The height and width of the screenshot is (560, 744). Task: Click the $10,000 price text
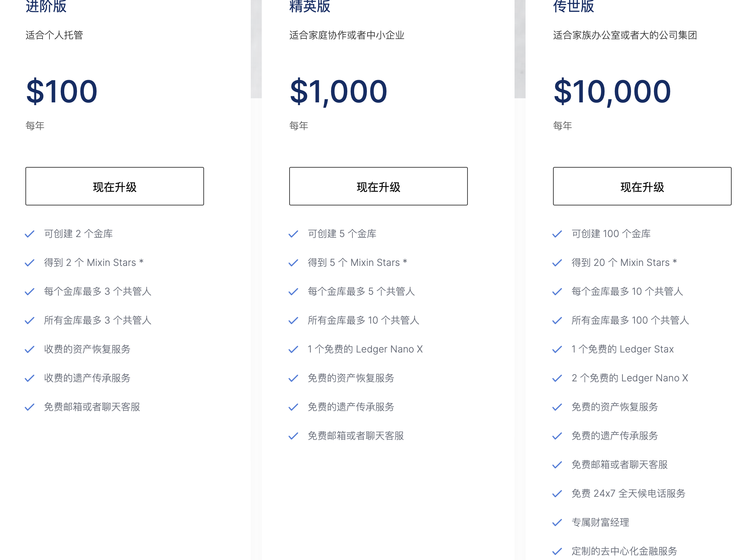(x=612, y=91)
